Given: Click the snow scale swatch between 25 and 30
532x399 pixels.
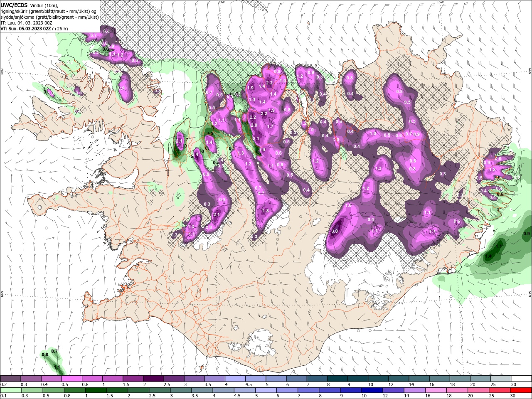Looking at the screenshot, I should (x=501, y=379).
